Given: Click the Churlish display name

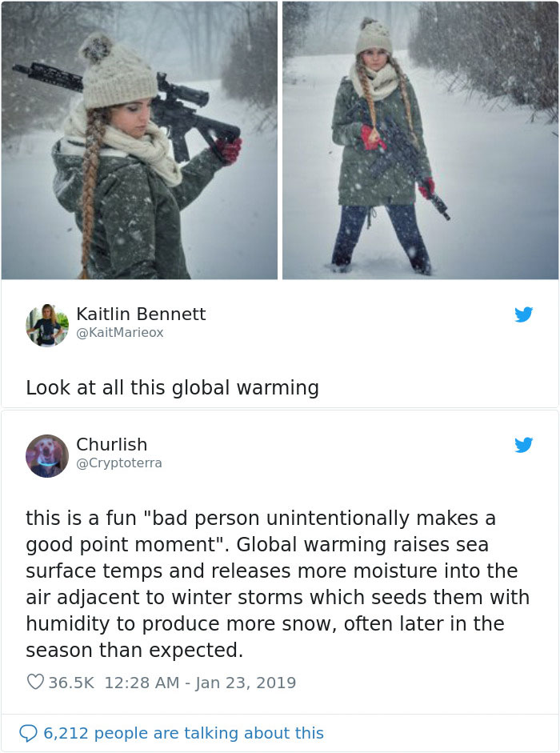Looking at the screenshot, I should click(111, 445).
